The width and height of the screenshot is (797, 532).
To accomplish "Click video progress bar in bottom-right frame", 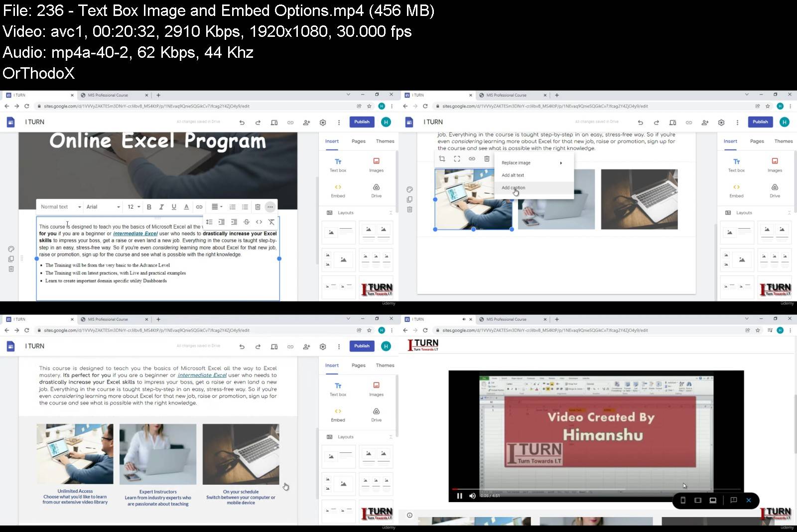I will (596, 489).
